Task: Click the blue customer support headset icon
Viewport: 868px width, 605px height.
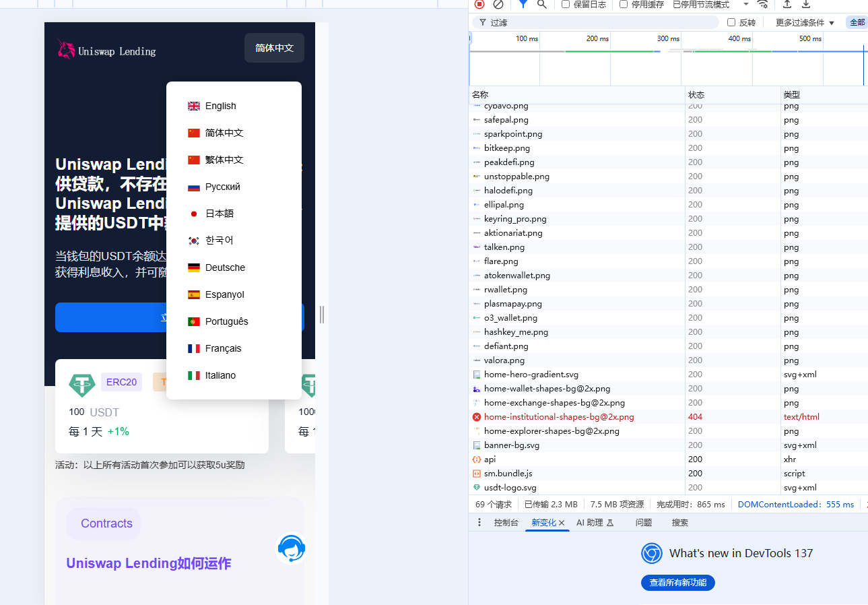Action: (292, 548)
